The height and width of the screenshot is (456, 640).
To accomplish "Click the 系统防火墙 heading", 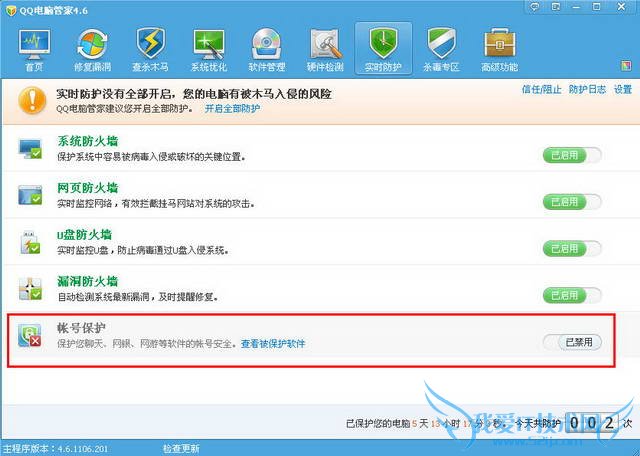I will point(88,141).
